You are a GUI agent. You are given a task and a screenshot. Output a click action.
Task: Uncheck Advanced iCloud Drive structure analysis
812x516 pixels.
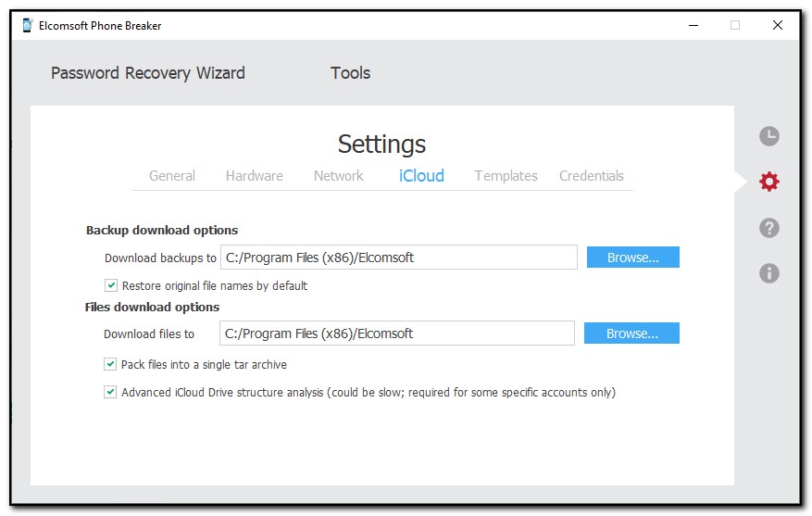click(x=111, y=392)
